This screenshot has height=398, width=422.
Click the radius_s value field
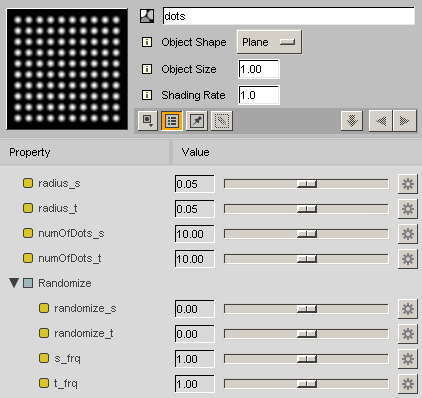[195, 184]
